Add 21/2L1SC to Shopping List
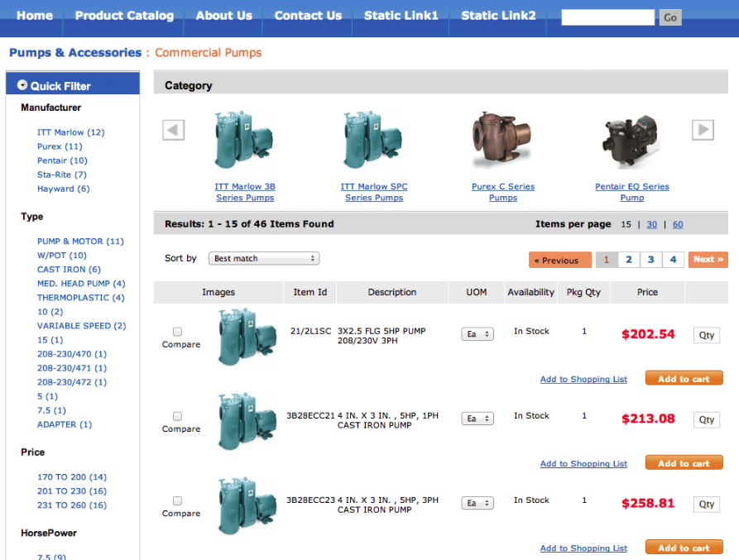Viewport: 739px width, 560px height. [583, 379]
